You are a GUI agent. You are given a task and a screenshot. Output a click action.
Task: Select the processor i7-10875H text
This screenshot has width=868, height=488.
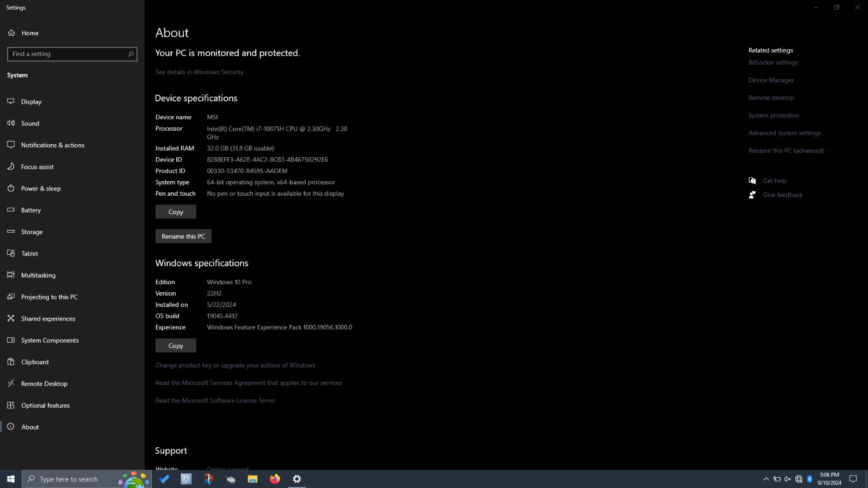pos(277,133)
